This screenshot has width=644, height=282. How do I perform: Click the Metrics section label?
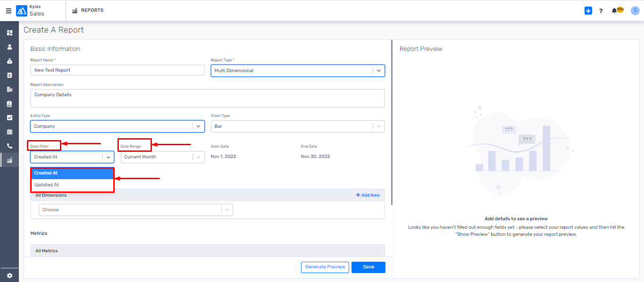click(x=39, y=233)
